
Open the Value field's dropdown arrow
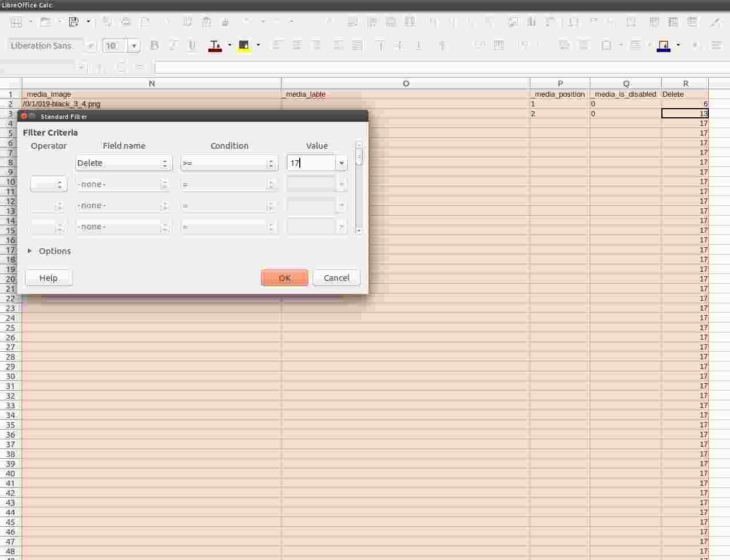(342, 163)
